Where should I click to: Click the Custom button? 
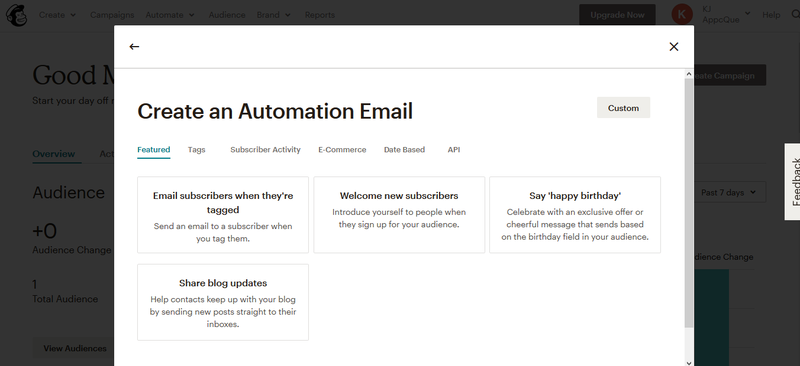623,108
